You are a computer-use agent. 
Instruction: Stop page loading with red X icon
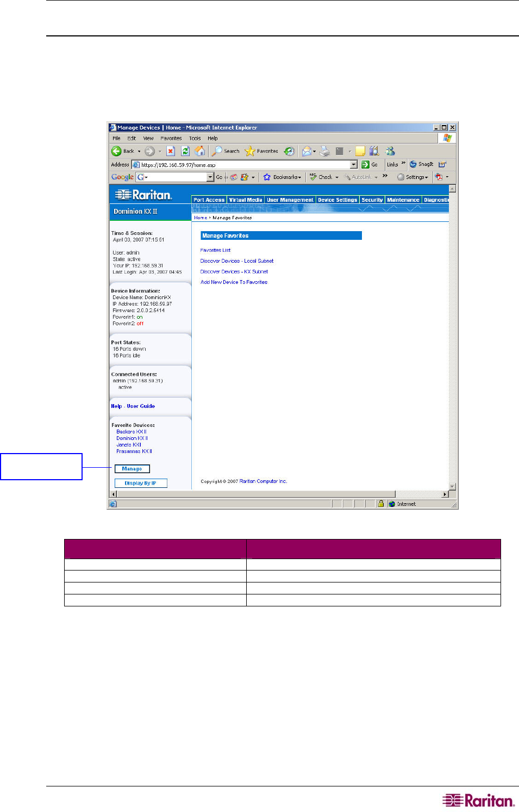[x=171, y=151]
